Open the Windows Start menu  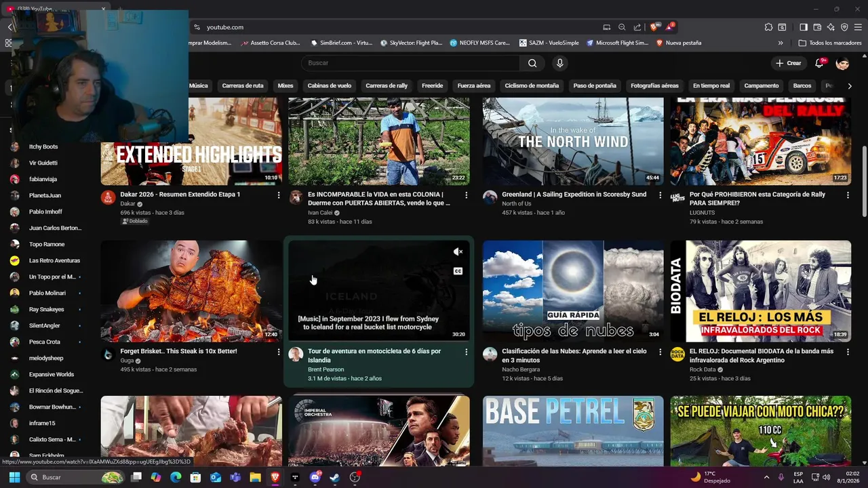tap(14, 477)
